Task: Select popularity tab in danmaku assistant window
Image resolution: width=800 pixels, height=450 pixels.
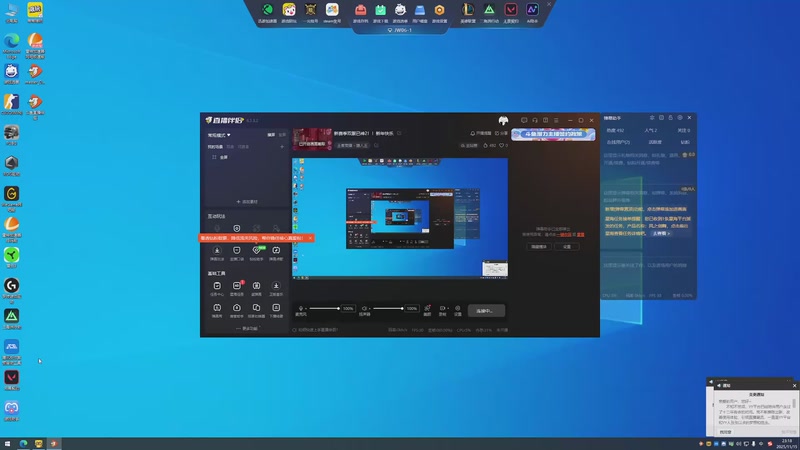Action: [651, 131]
